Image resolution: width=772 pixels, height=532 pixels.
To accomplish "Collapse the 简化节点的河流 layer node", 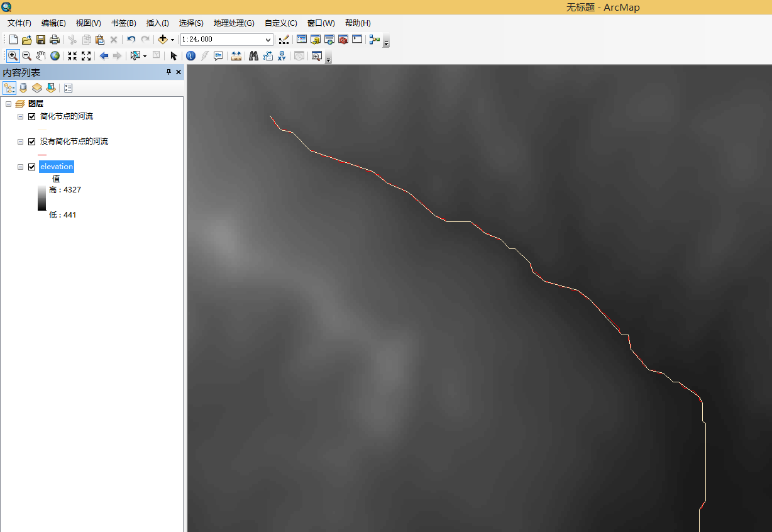I will pos(20,116).
